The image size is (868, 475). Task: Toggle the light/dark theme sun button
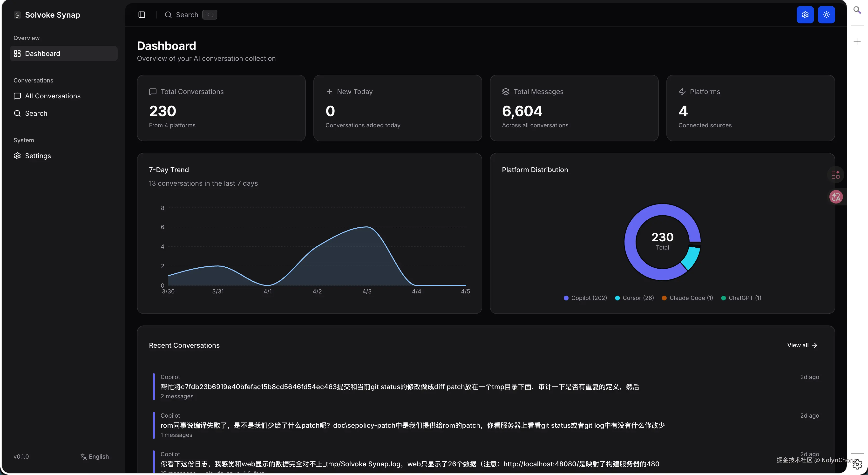(826, 15)
